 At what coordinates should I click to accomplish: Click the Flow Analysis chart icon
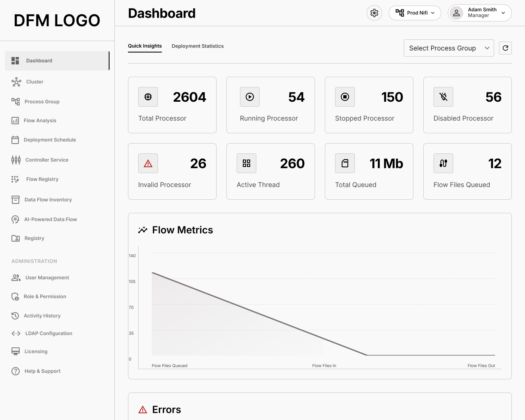15,121
